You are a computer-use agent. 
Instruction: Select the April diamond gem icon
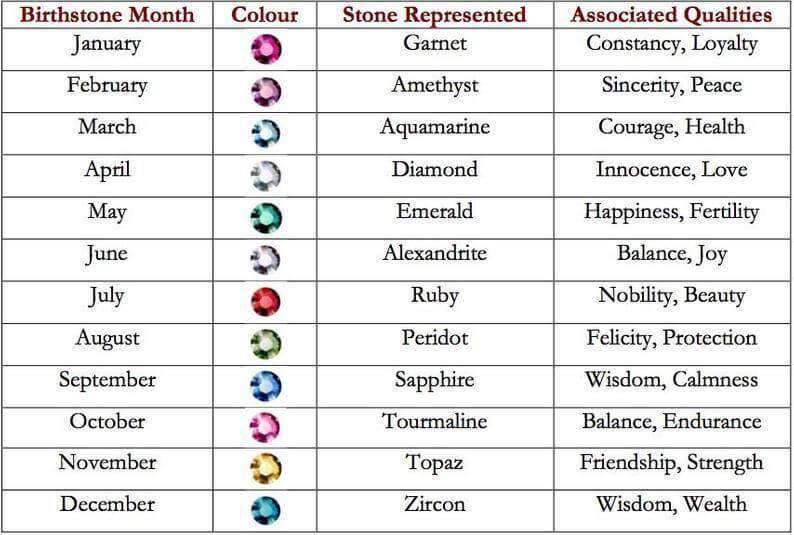(x=266, y=176)
